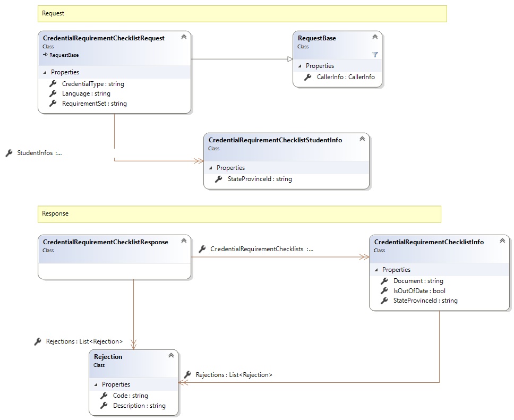The width and height of the screenshot is (514, 420).
Task: Toggle Properties triangle in CredentialRequirementChecklistInfo
Action: (377, 270)
